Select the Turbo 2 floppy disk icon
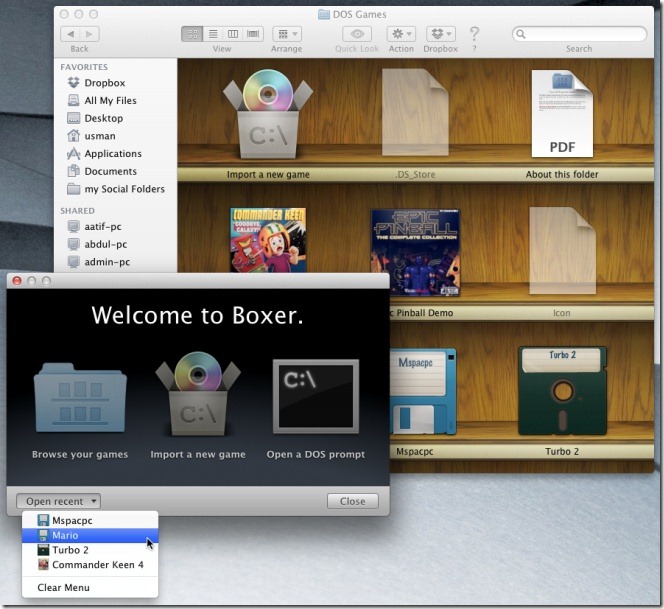This screenshot has width=664, height=609. (x=562, y=391)
